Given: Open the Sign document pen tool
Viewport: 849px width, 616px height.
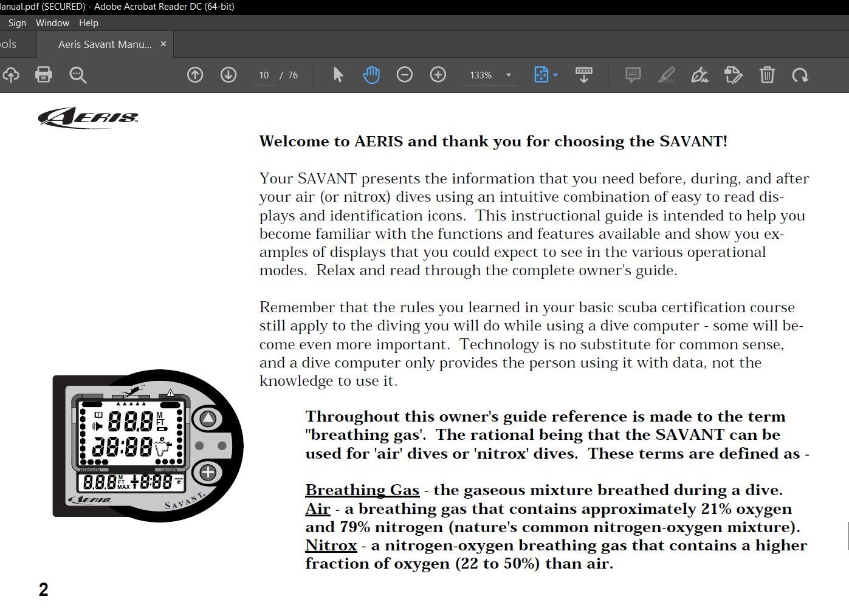Looking at the screenshot, I should click(699, 75).
